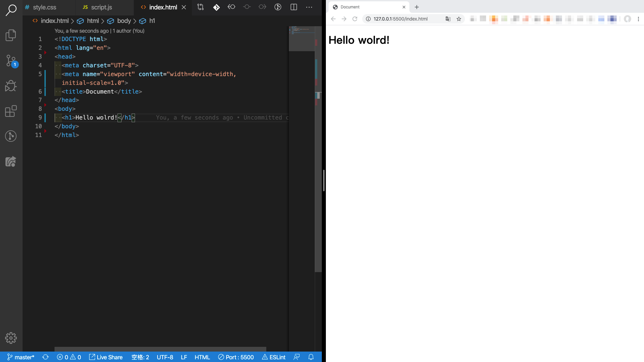This screenshot has width=644, height=362.
Task: Switch to the style.css tab
Action: click(x=49, y=7)
